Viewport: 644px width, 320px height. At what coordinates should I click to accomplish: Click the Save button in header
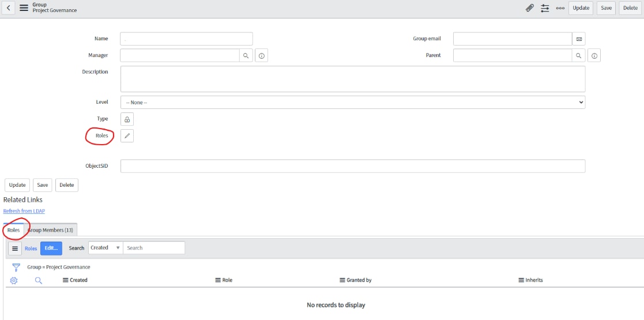606,8
